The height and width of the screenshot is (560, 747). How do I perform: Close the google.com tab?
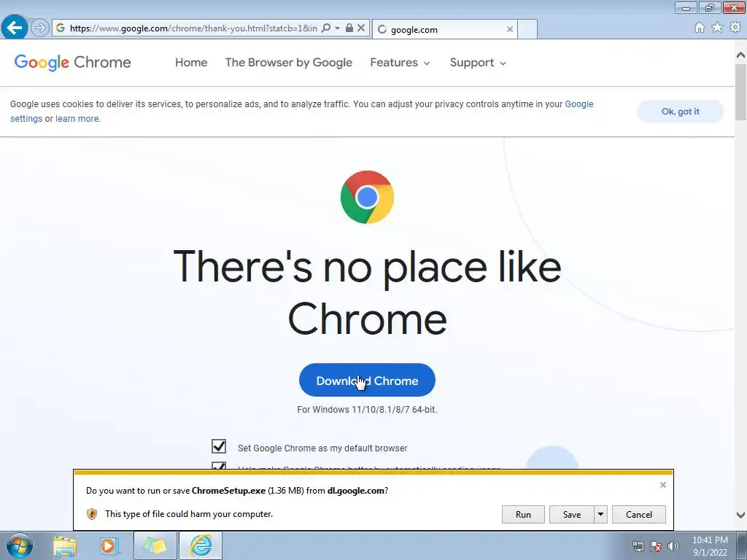pyautogui.click(x=510, y=29)
